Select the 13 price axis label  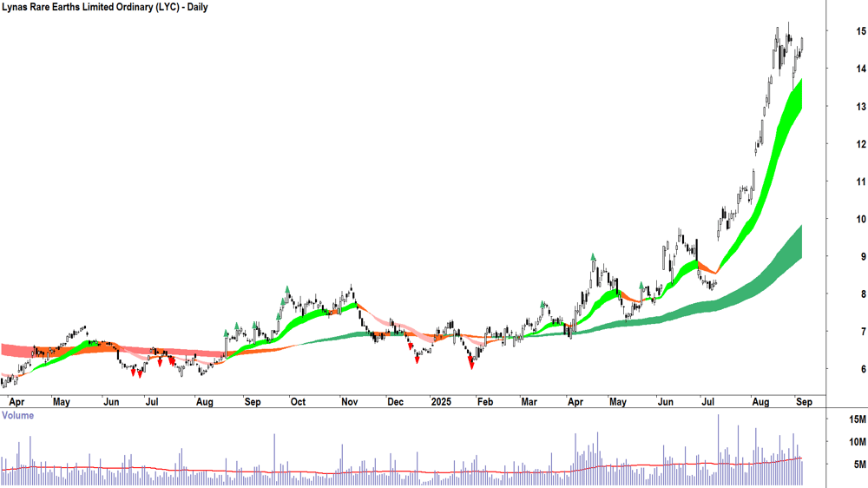[x=861, y=106]
